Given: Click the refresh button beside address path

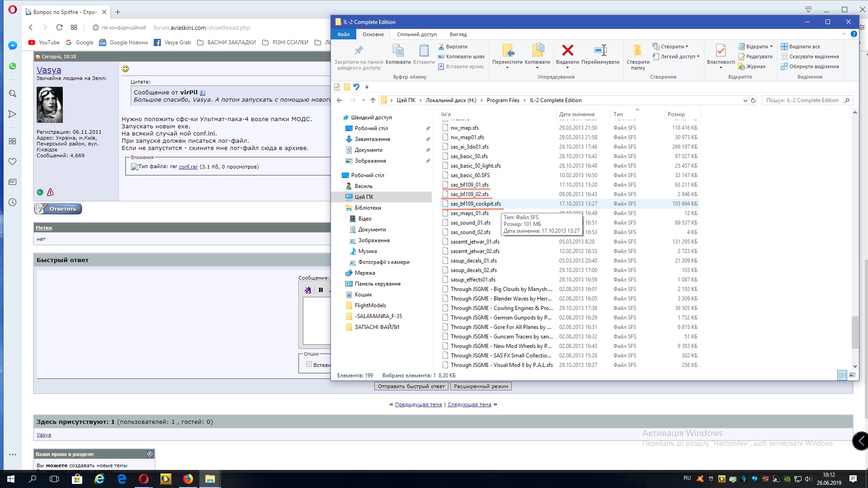Looking at the screenshot, I should coord(753,100).
